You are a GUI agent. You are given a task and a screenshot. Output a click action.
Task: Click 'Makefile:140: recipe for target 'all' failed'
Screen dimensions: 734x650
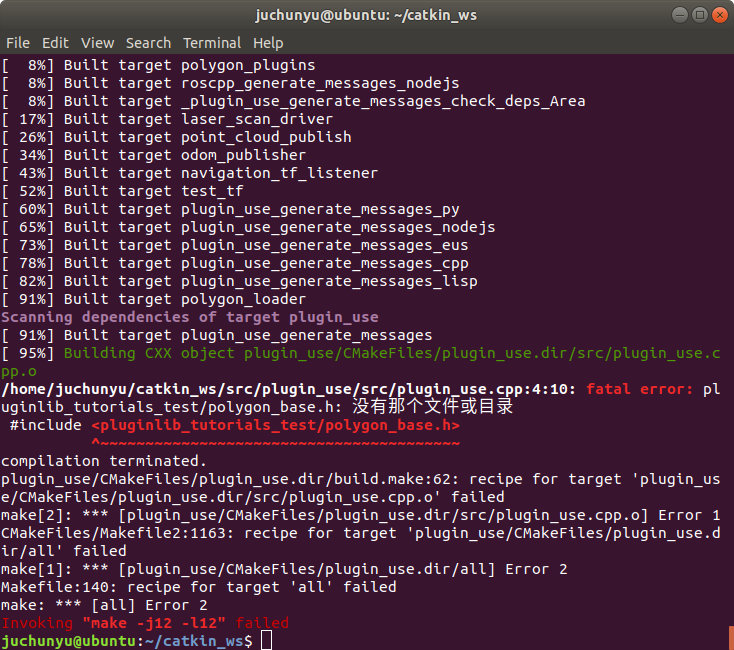pos(198,587)
